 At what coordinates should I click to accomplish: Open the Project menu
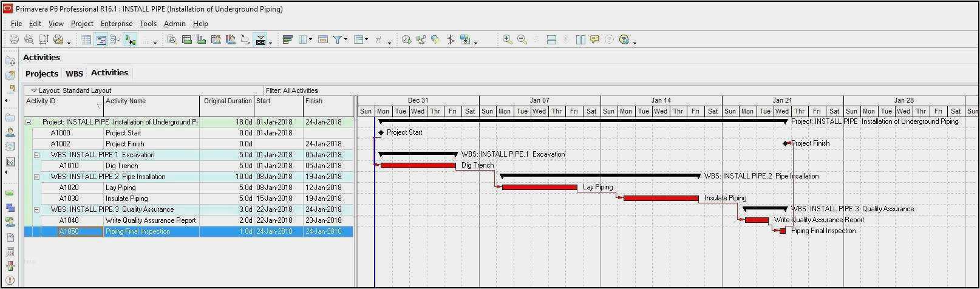pos(82,24)
